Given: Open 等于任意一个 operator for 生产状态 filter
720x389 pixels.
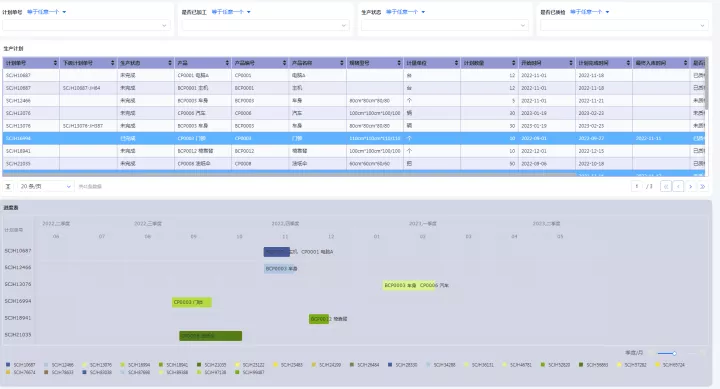Looking at the screenshot, I should pyautogui.click(x=405, y=12).
